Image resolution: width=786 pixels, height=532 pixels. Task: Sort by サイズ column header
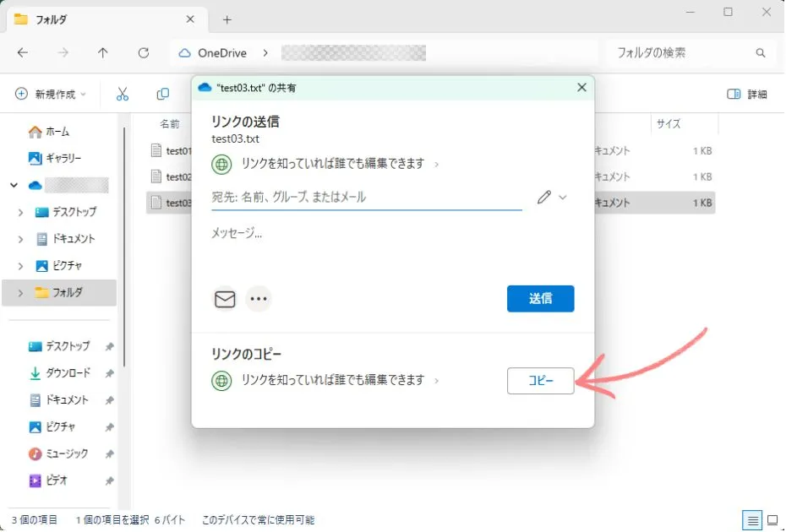coord(669,124)
